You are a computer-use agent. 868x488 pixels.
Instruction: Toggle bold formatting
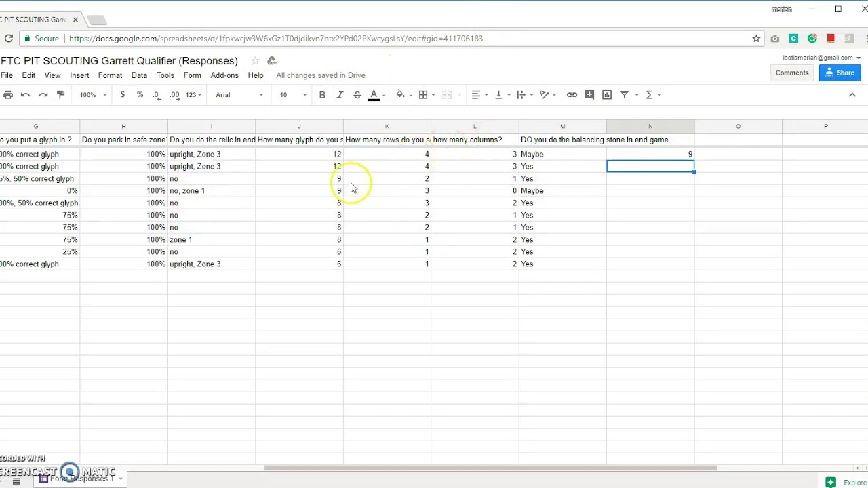click(322, 95)
